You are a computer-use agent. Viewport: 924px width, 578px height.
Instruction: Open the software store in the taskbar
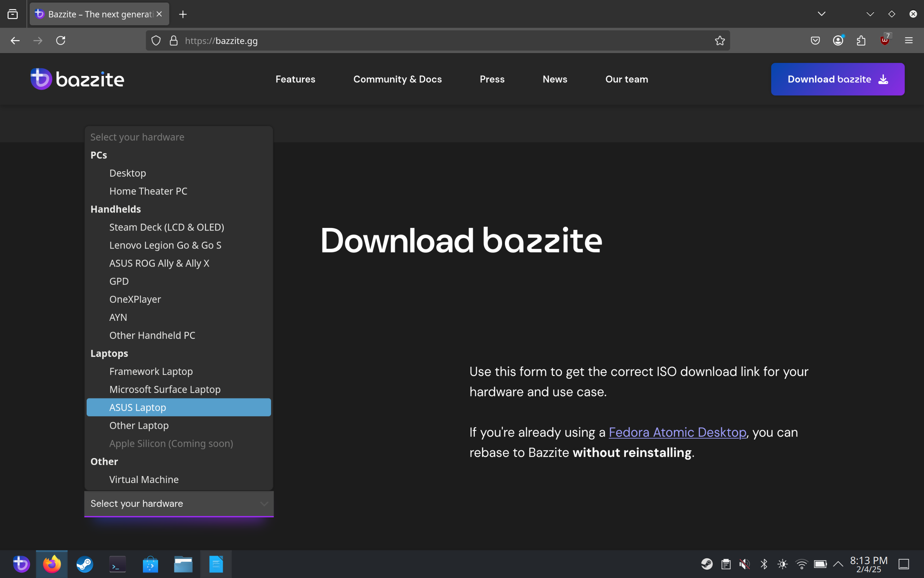(151, 564)
